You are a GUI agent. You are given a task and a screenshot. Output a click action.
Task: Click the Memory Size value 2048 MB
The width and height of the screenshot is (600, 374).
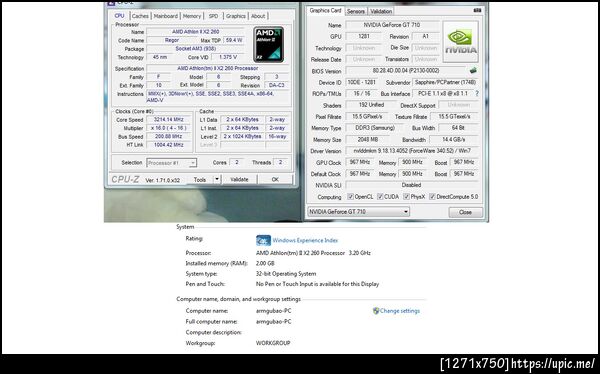click(368, 140)
